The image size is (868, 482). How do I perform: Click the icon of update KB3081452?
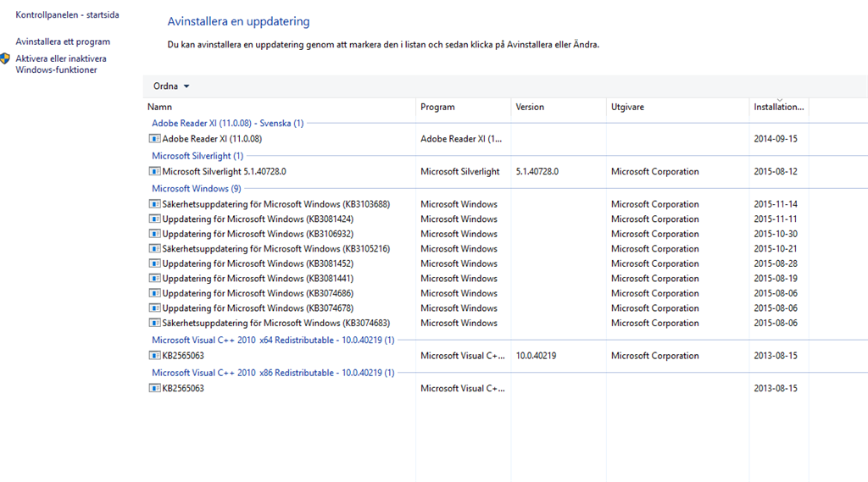[154, 263]
